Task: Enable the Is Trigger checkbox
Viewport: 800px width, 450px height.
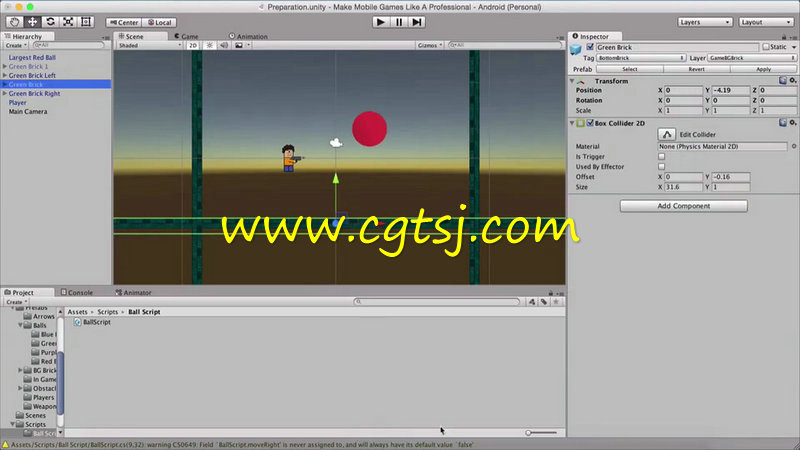Action: (662, 157)
